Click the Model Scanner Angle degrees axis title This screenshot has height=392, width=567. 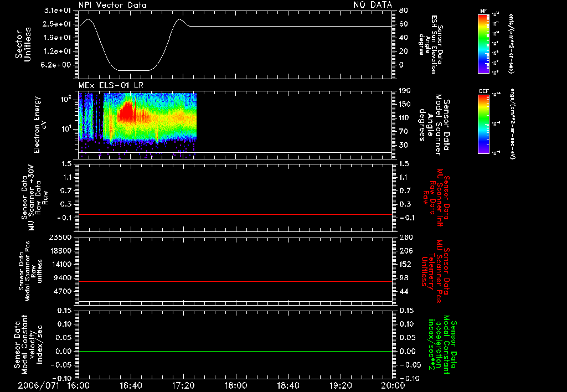pos(434,125)
